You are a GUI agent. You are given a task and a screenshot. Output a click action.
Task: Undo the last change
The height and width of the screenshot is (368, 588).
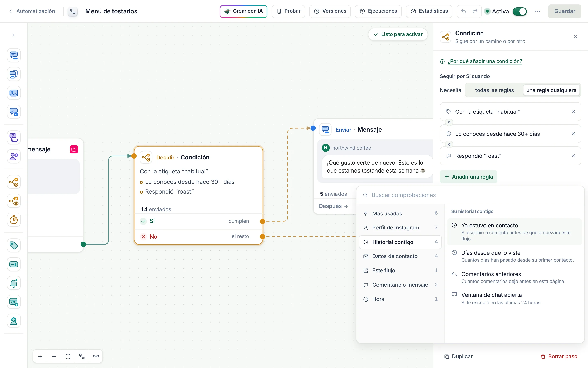pyautogui.click(x=464, y=11)
